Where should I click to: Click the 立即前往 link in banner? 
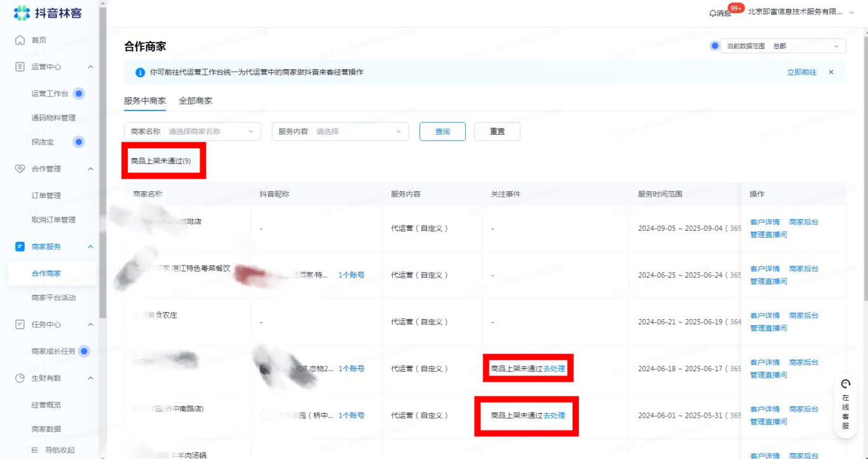[x=801, y=72]
